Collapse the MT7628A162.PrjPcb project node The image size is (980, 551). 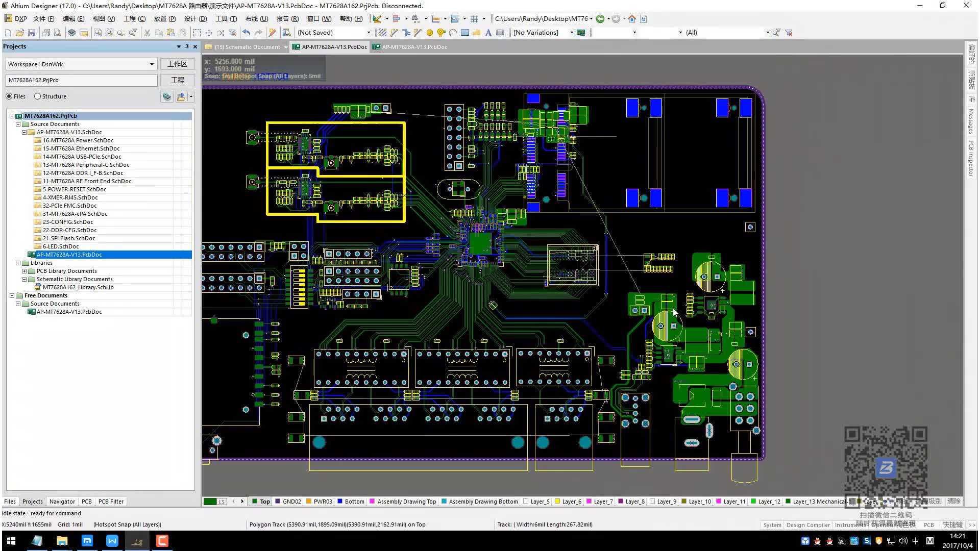tap(12, 116)
